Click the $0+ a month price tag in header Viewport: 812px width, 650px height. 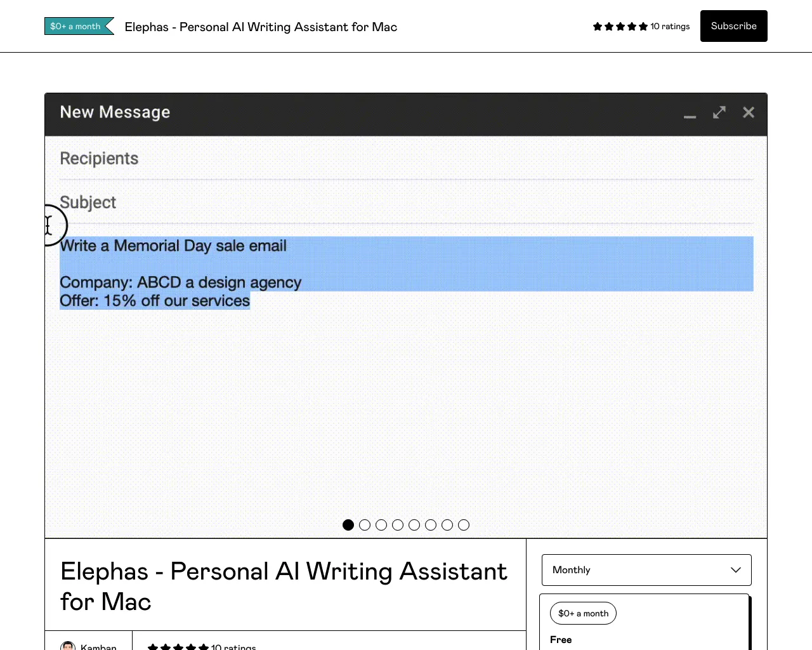[x=79, y=26]
